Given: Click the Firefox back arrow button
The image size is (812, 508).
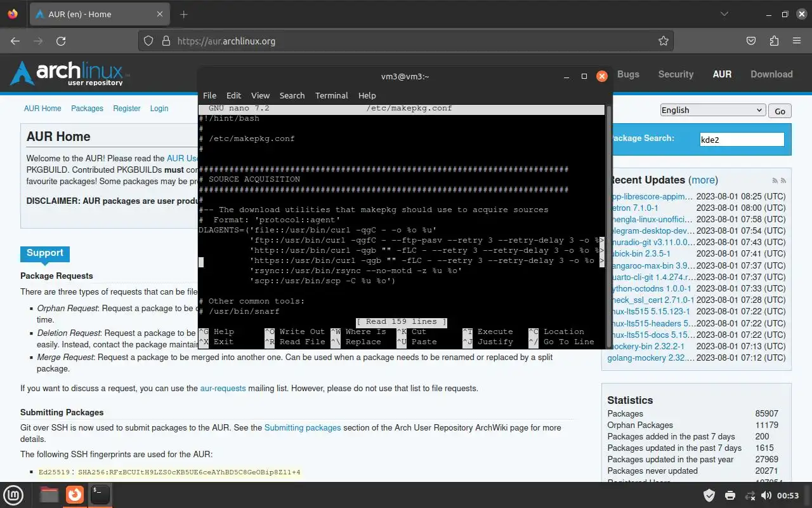Looking at the screenshot, I should pyautogui.click(x=15, y=41).
